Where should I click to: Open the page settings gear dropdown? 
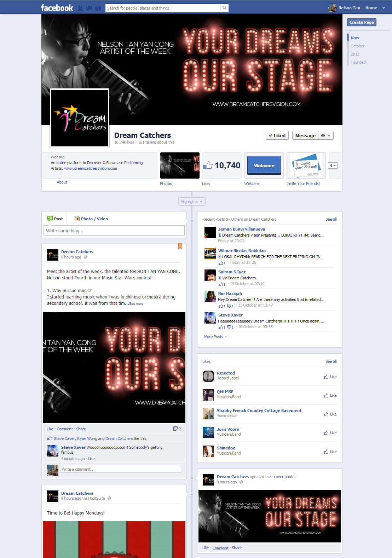tap(326, 135)
